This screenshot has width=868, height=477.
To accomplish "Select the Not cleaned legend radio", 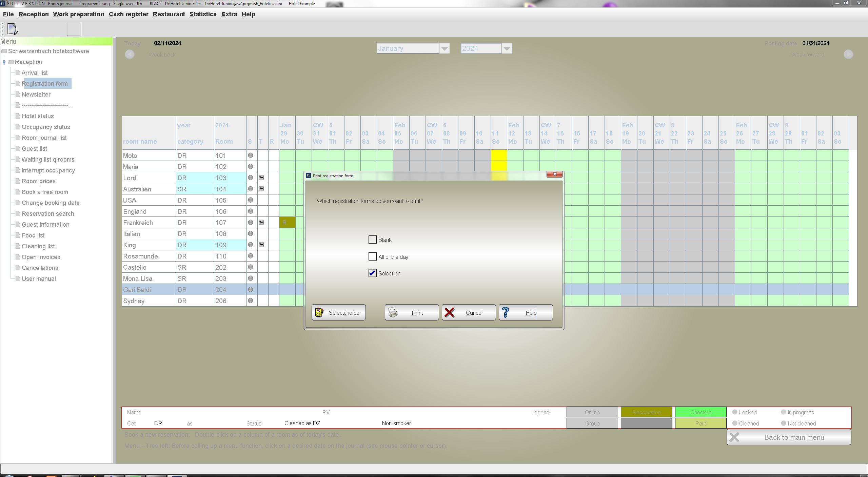I will (783, 423).
